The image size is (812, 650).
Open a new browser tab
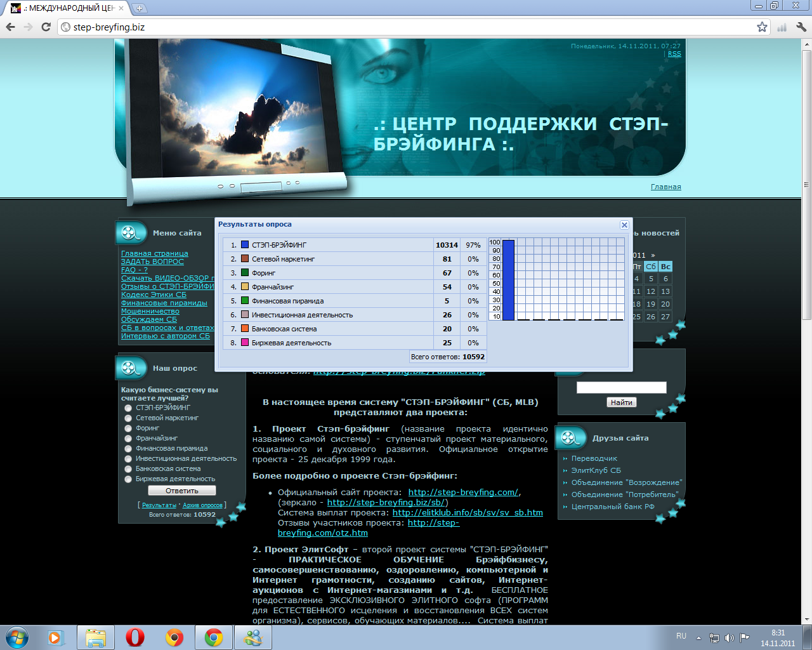(140, 8)
